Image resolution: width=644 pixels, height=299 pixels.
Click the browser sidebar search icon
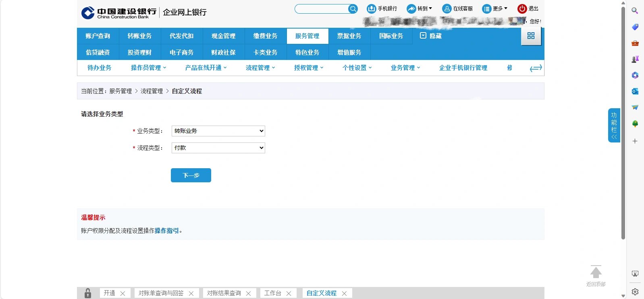pos(635,11)
